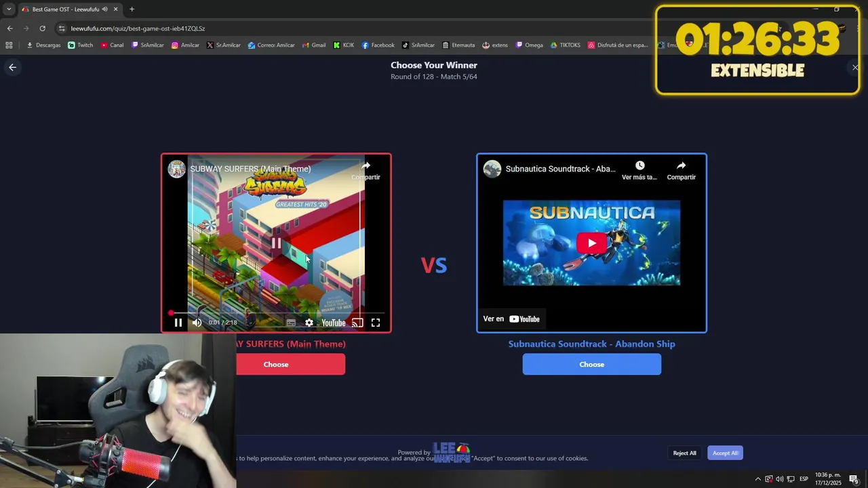Open the Eternauta bookmark

pos(458,45)
